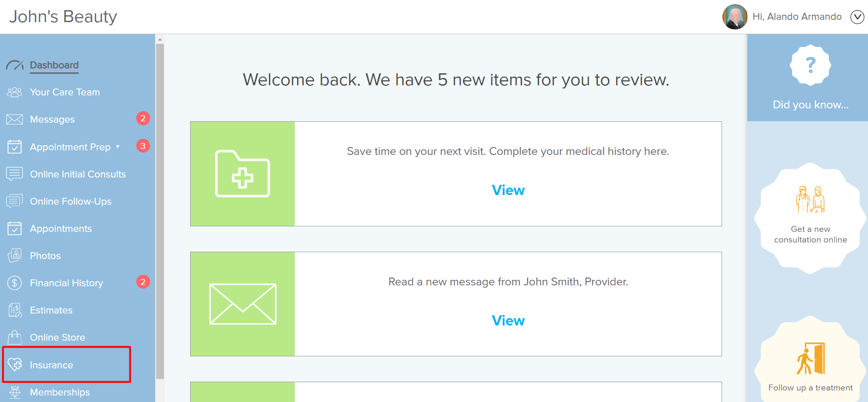Open the user account dropdown chevron
868x402 pixels.
(x=857, y=17)
